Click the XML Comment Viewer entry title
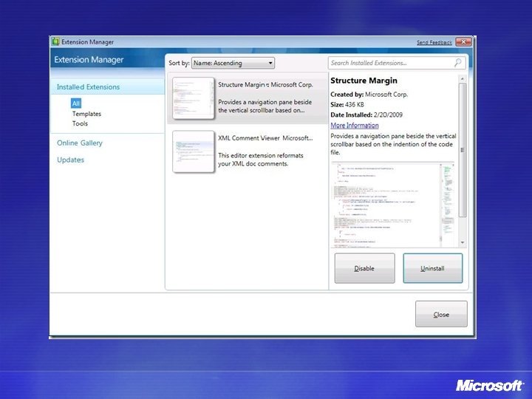This screenshot has width=532, height=399. click(265, 137)
